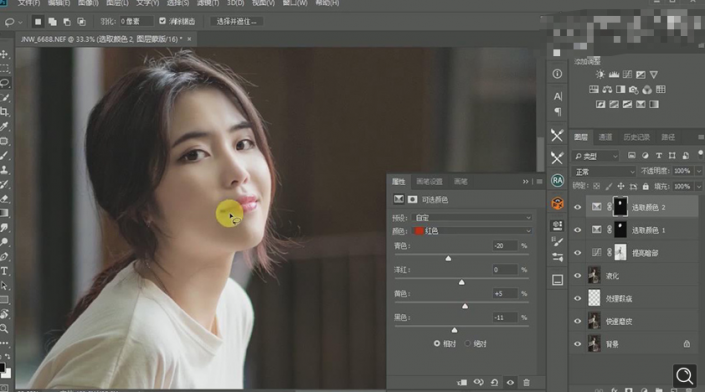Toggle the anti-alias (消除锯齿) checkbox

(162, 21)
